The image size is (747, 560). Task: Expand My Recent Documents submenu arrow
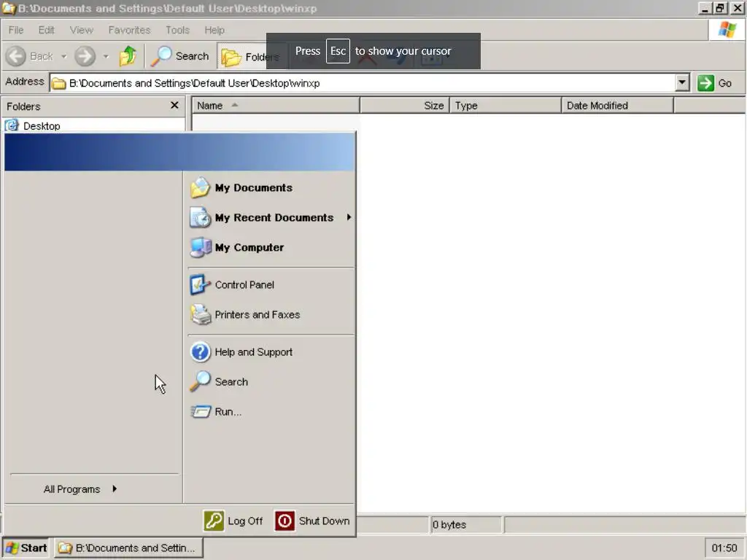coord(349,217)
